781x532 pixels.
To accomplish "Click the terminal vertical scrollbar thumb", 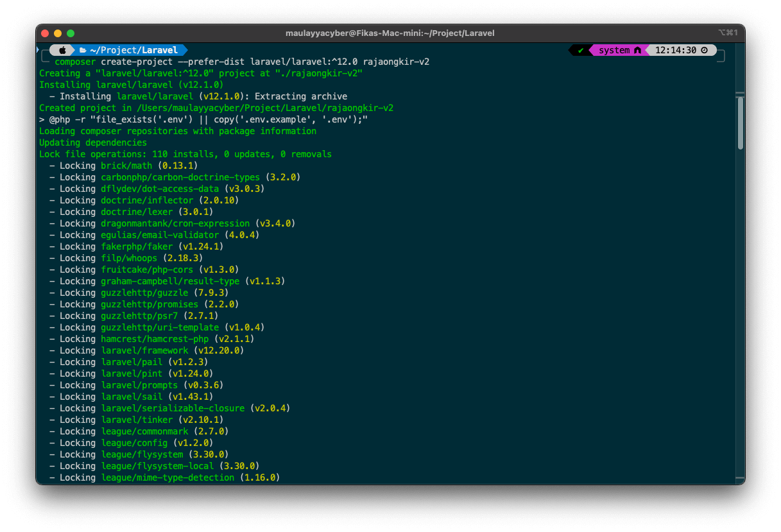I will [x=741, y=123].
